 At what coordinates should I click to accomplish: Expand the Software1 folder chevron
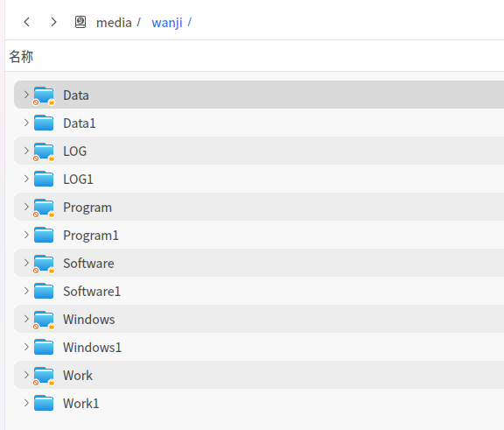click(26, 291)
